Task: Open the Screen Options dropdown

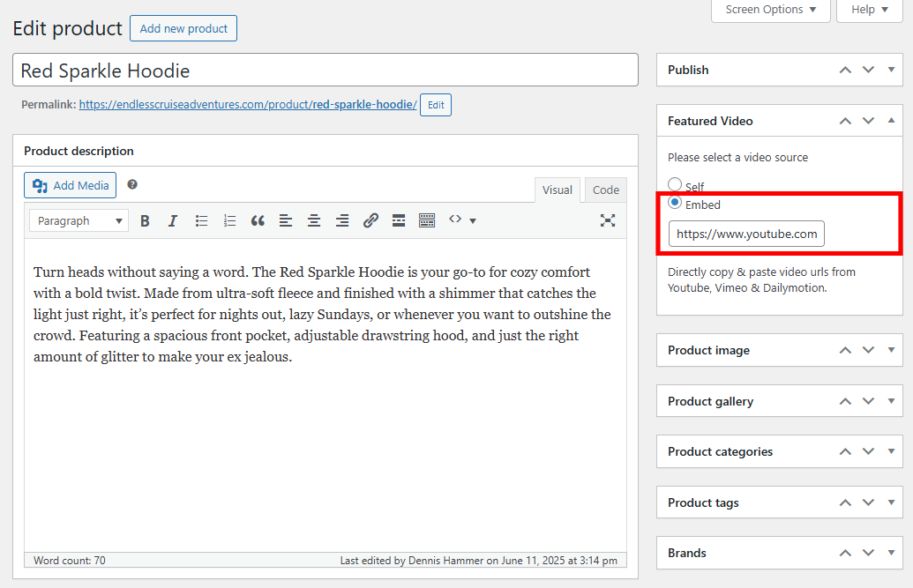Action: point(769,10)
